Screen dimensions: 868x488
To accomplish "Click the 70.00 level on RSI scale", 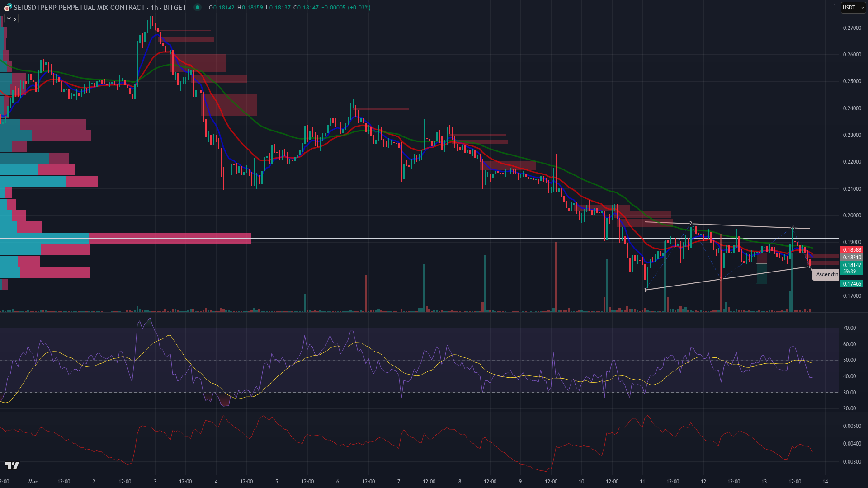I will coord(849,328).
